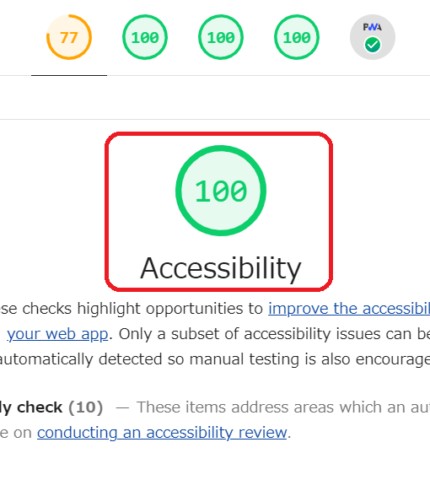Click the number 100 in the large gauge
Screen dimensions: 430x480
(x=221, y=191)
